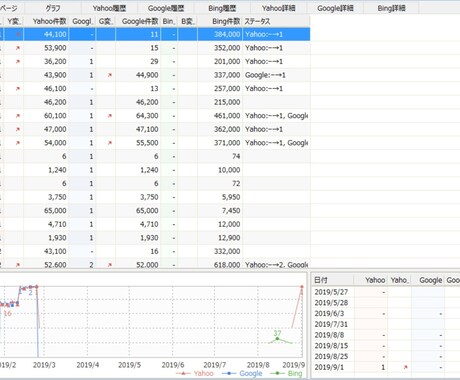Click the 日付 column header in history table
The width and height of the screenshot is (460, 380).
[332, 280]
